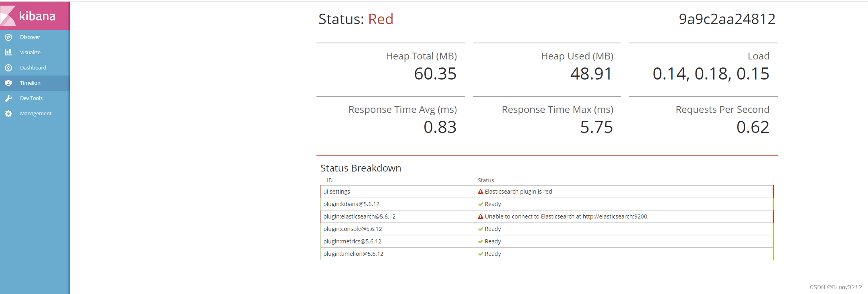Viewport: 868px width, 294px height.
Task: Click the Dev Tools wrench icon
Action: pyautogui.click(x=8, y=98)
